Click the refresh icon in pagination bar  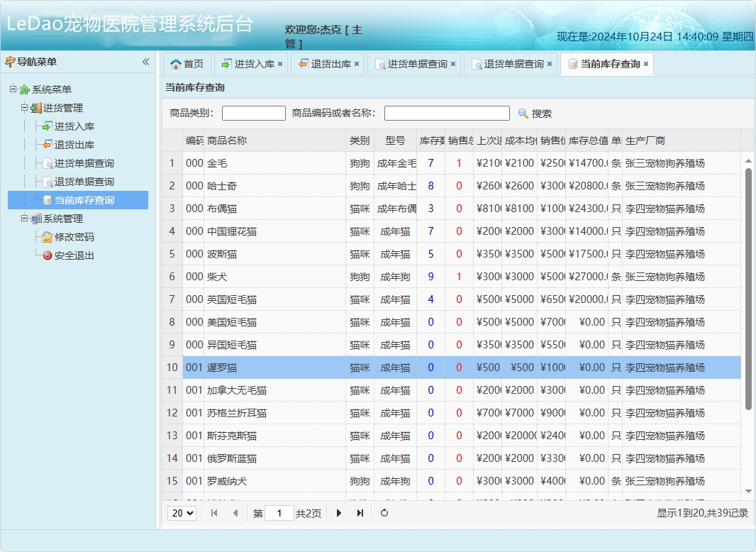click(384, 512)
